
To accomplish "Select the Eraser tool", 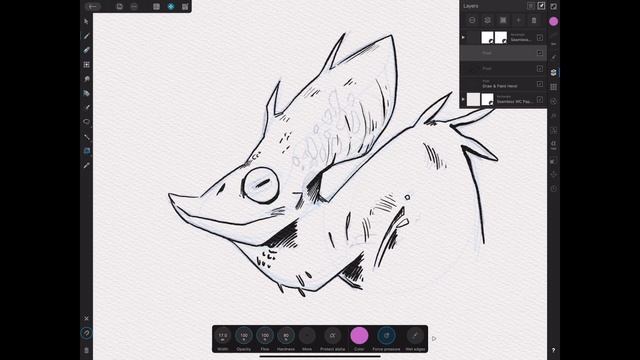I will click(x=86, y=50).
